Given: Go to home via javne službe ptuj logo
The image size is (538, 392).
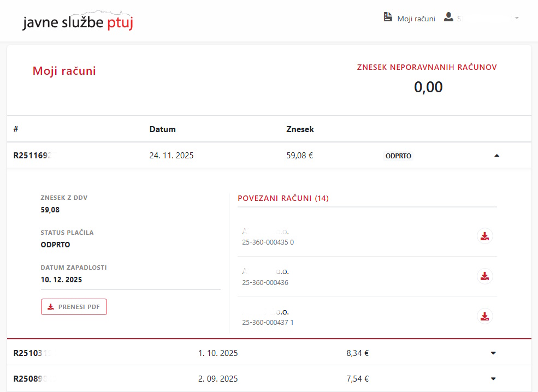Looking at the screenshot, I should 78,21.
